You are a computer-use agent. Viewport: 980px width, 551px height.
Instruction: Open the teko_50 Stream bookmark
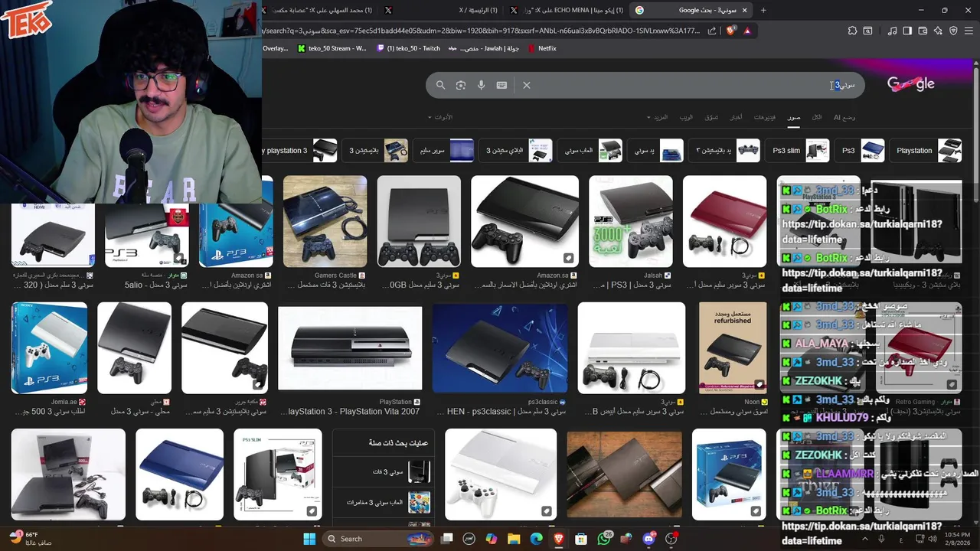(331, 48)
